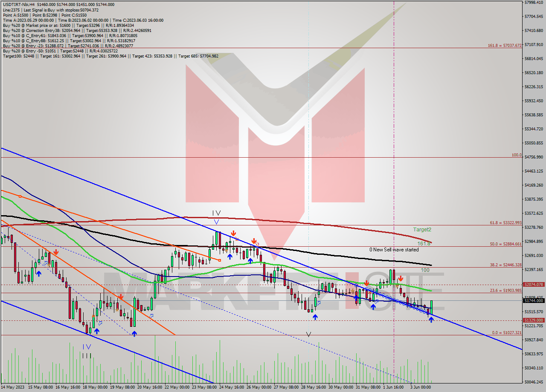Click the USDTIRT-Nbi,H4 symbol title text
Image resolution: width=546 pixels, height=392 pixels.
click(x=18, y=5)
